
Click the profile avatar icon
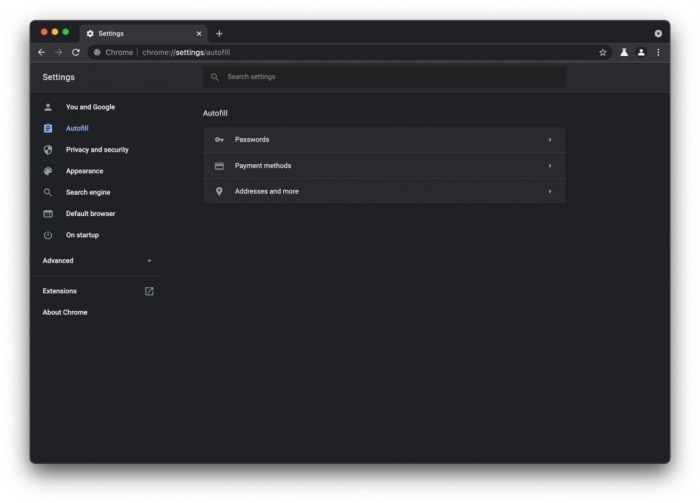coord(641,52)
